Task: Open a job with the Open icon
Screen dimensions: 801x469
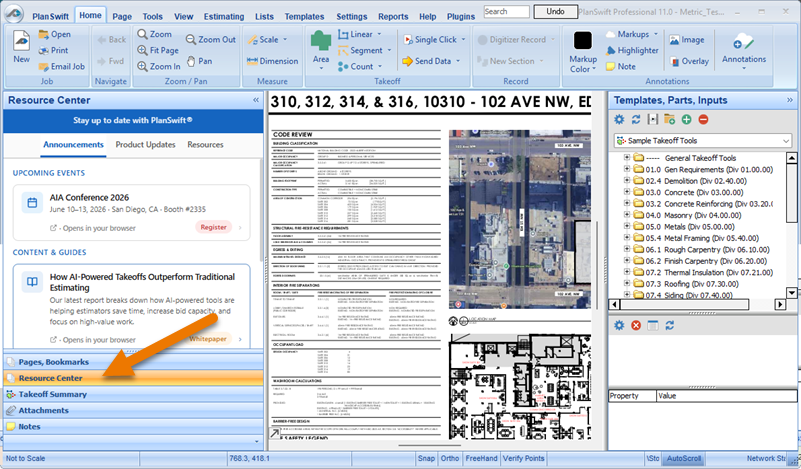Action: 54,34
